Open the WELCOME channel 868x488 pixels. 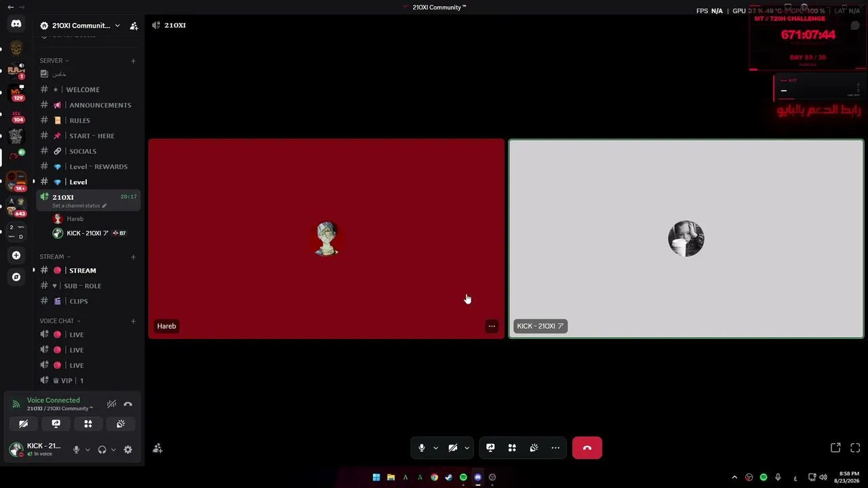(88, 89)
